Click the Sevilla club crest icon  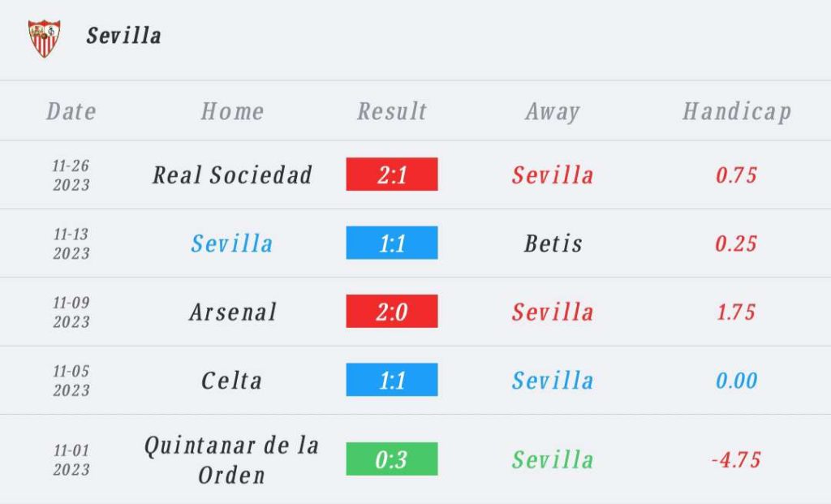click(44, 38)
